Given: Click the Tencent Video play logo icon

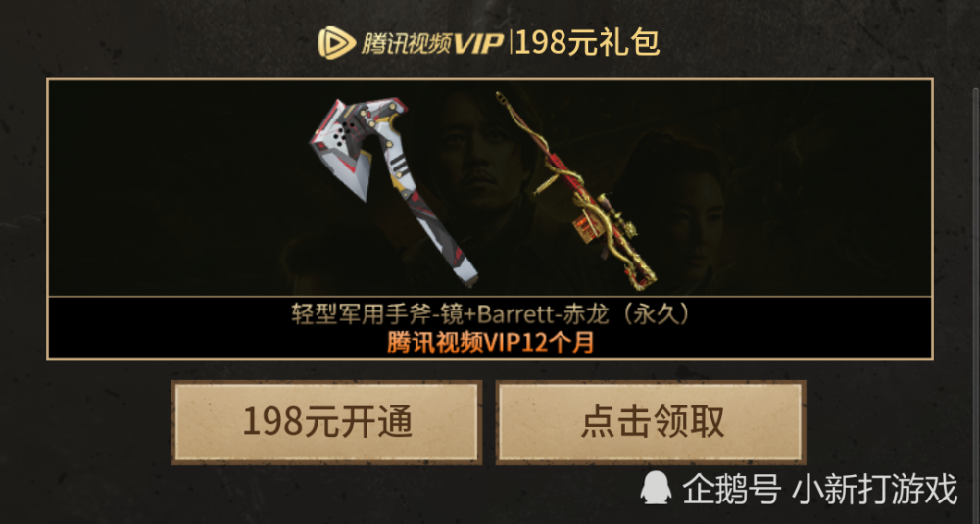Looking at the screenshot, I should (x=337, y=42).
